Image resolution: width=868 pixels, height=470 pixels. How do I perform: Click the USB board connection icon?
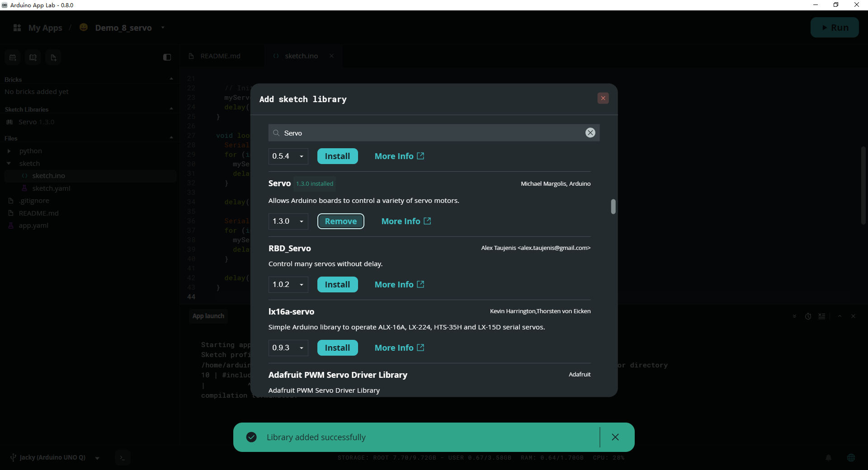click(x=14, y=457)
